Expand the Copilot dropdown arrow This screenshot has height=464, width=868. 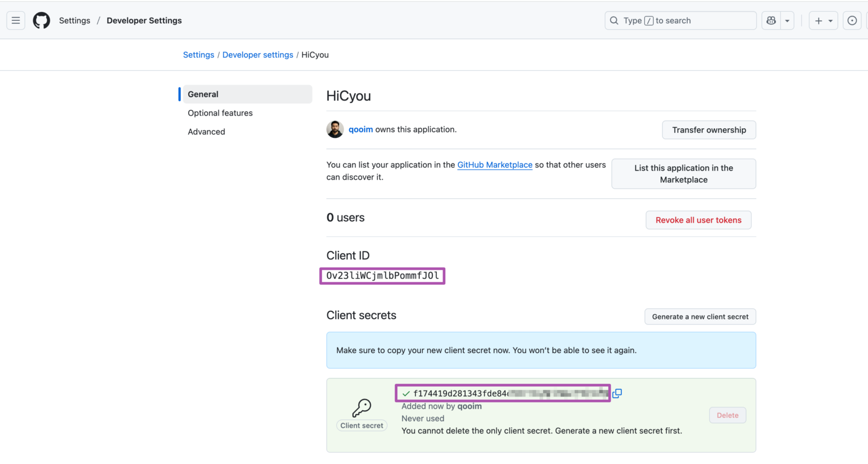(x=787, y=21)
